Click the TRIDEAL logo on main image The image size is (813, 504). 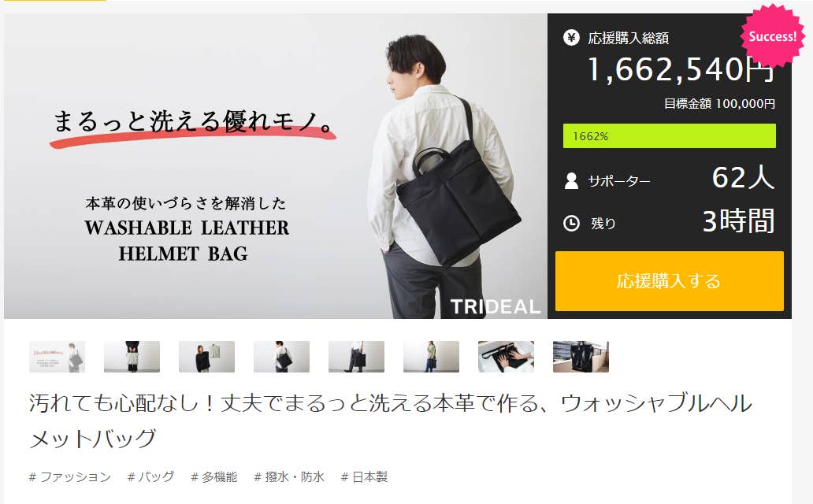tap(495, 306)
